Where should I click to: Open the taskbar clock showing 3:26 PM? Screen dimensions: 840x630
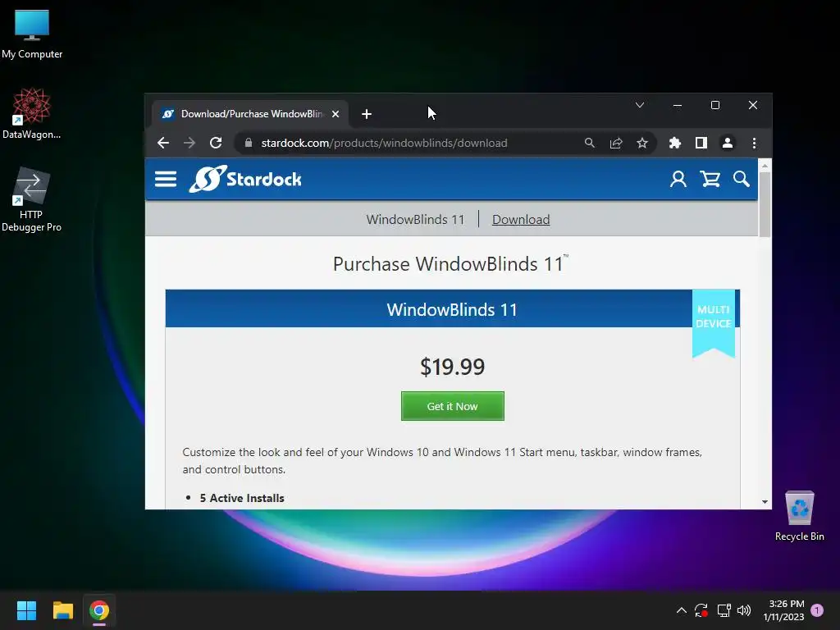(783, 610)
